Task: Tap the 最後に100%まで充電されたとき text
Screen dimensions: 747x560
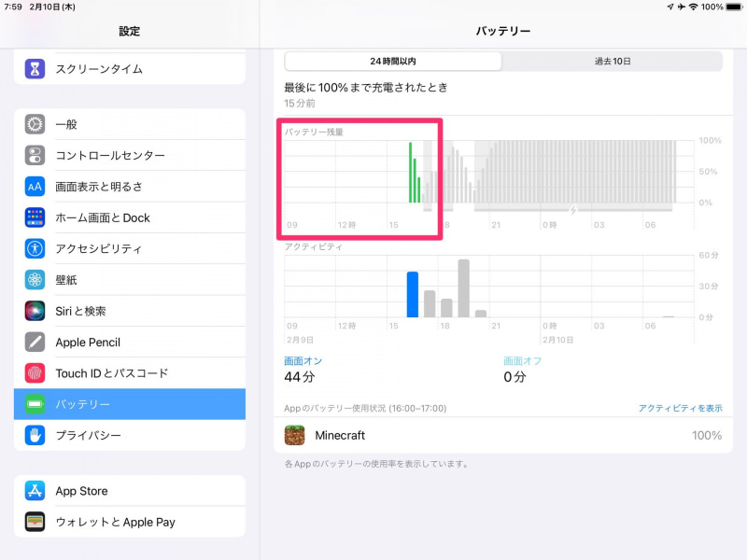Action: click(x=366, y=88)
